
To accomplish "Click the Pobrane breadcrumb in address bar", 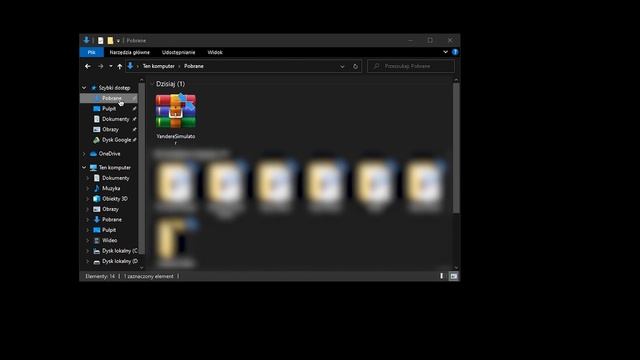I will pos(194,66).
